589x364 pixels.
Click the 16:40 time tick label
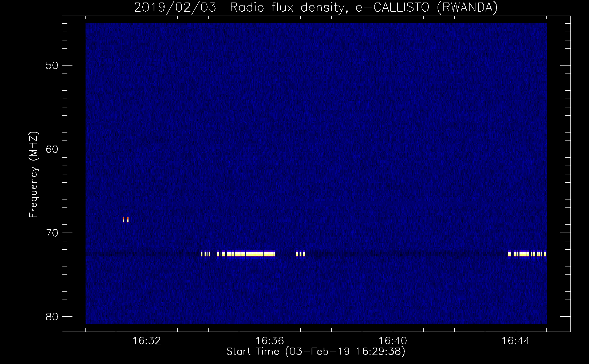[x=393, y=341]
